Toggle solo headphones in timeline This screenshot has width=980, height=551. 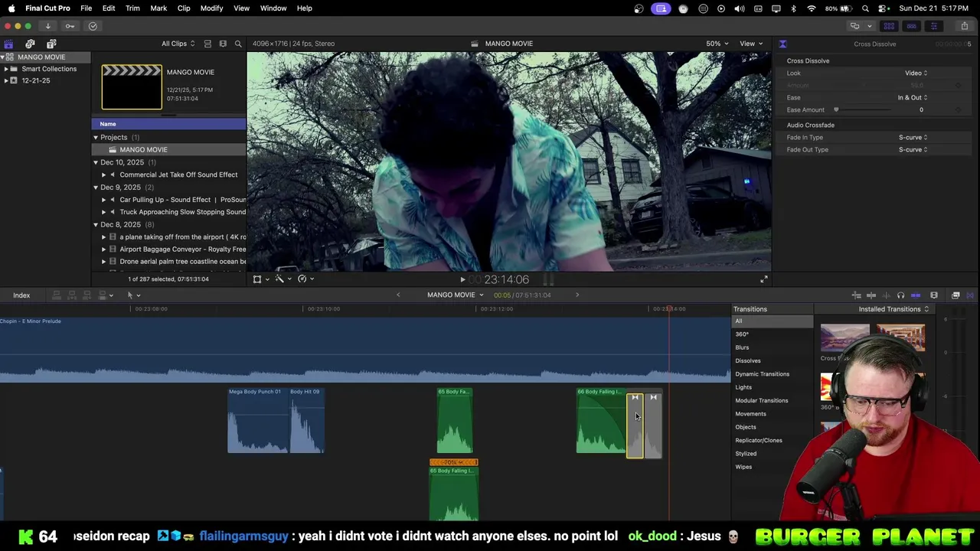pyautogui.click(x=900, y=295)
